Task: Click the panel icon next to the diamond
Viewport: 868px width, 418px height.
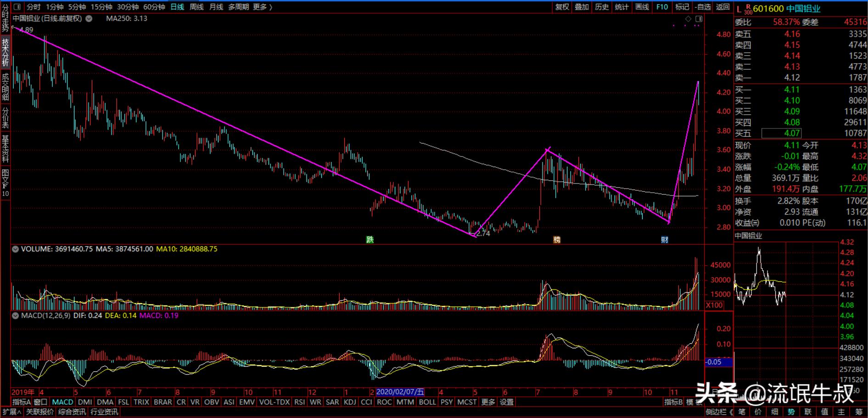Action: click(x=699, y=19)
